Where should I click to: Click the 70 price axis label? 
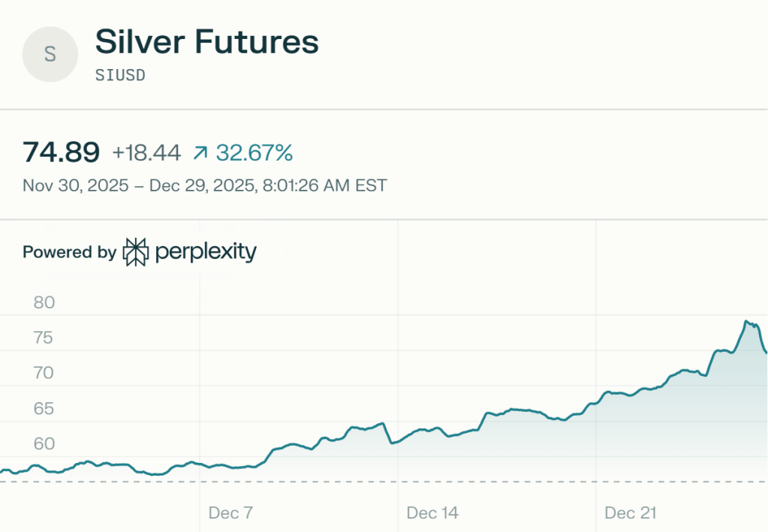tap(44, 373)
